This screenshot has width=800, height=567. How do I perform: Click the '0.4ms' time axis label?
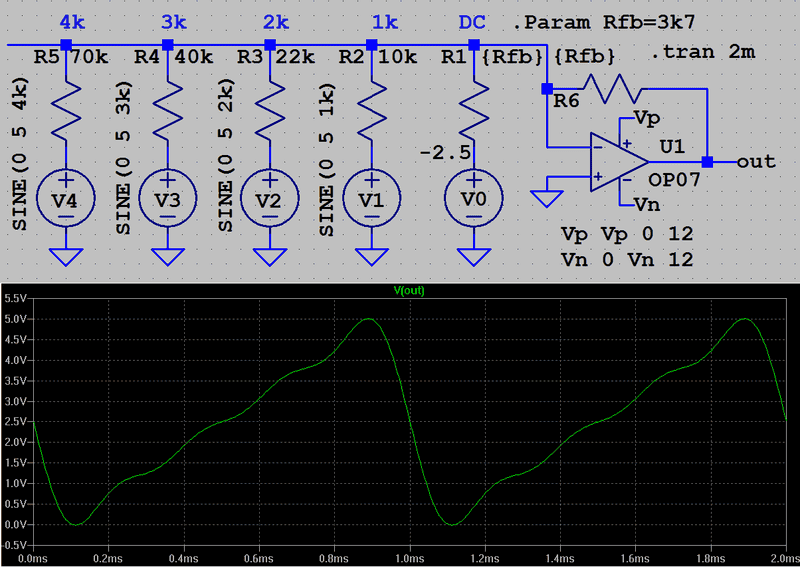184,559
